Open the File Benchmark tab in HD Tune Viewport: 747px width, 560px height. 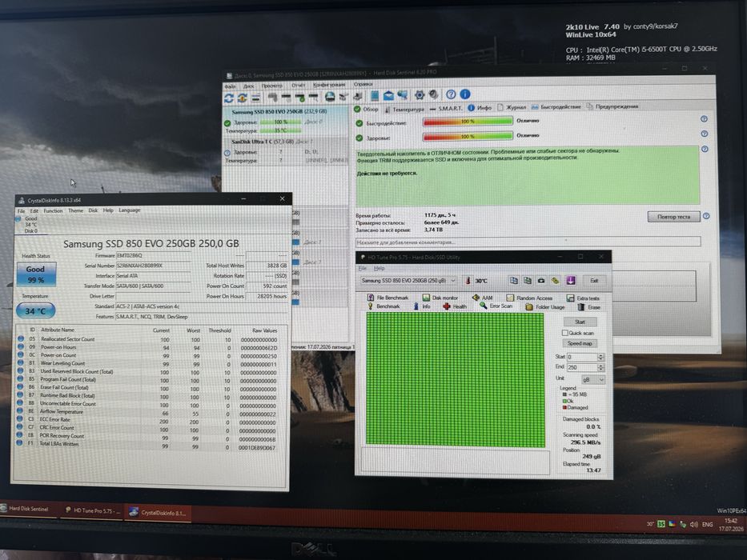[x=388, y=298]
